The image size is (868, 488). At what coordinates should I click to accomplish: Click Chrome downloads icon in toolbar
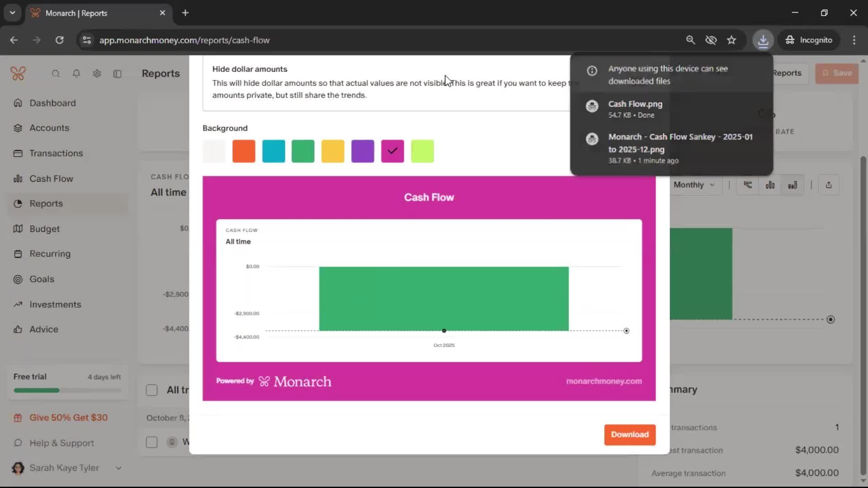(x=763, y=40)
